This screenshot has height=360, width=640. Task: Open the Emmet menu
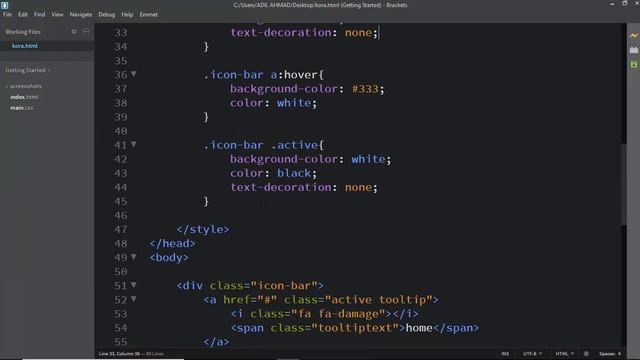pyautogui.click(x=148, y=14)
